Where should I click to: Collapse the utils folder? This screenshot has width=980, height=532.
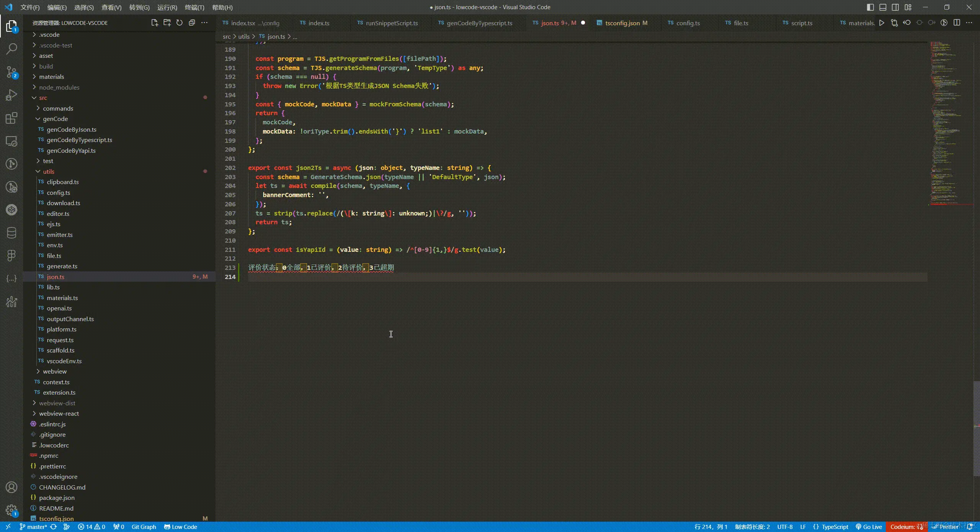[48, 171]
